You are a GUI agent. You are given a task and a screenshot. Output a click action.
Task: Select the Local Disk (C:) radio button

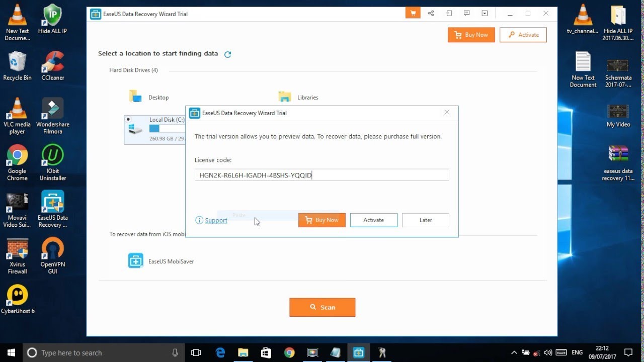pos(128,120)
